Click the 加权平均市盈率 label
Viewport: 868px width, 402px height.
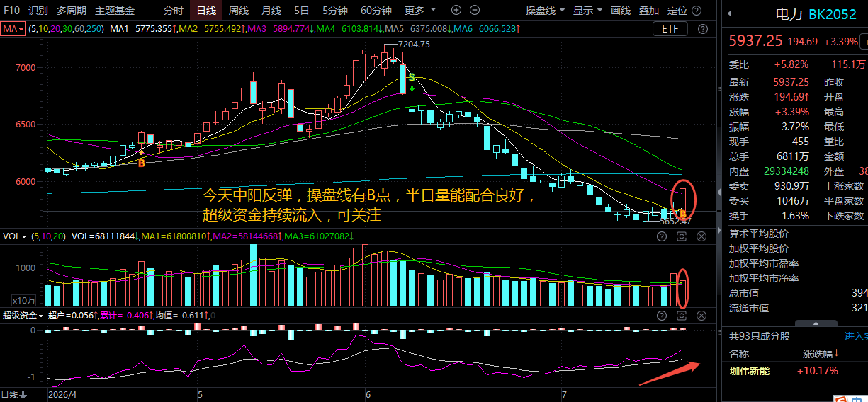764,263
